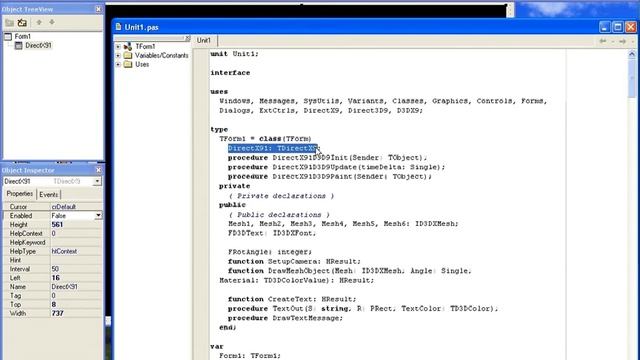Click the DirectX91D3D9Update procedure declaration line
The image size is (640, 360).
(336, 167)
